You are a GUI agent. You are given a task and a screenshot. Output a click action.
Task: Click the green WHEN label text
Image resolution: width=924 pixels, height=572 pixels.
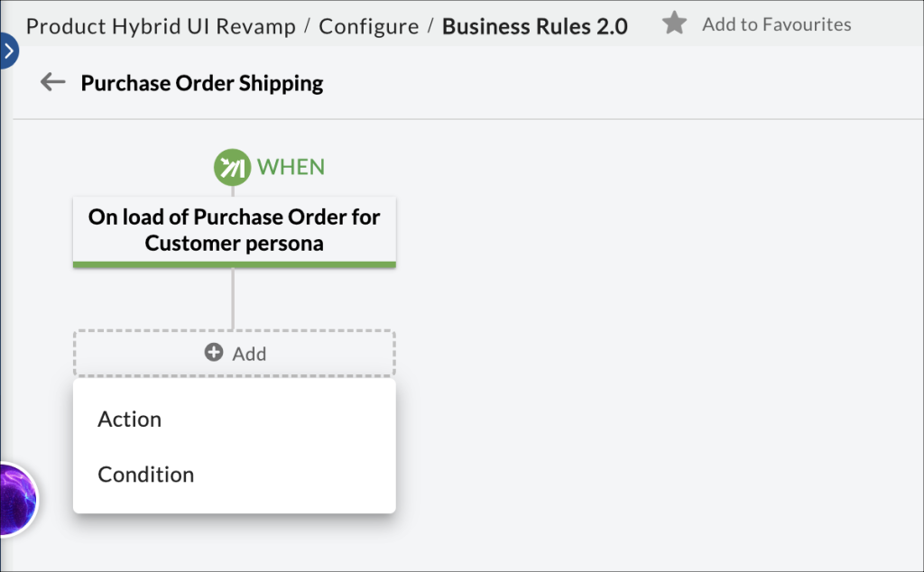(291, 167)
